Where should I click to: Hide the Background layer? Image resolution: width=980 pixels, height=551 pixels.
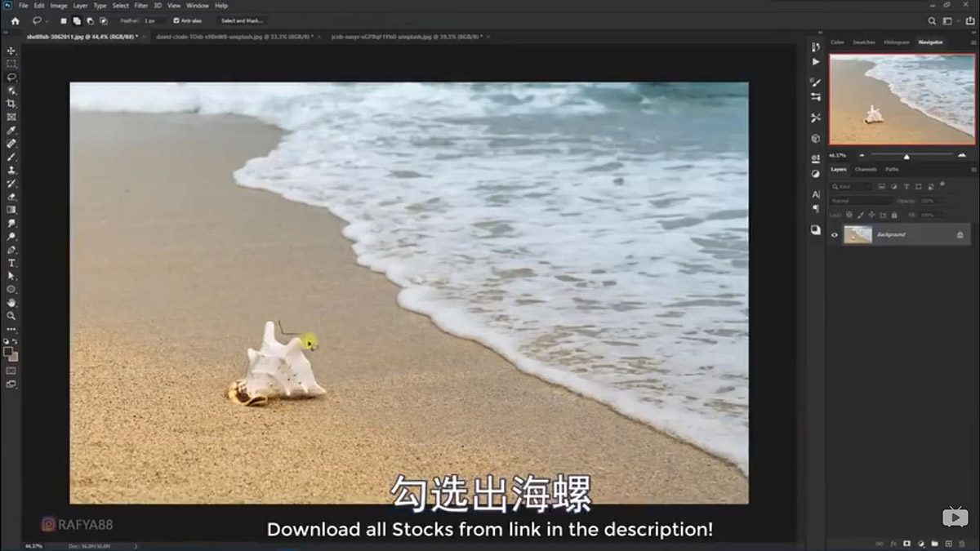(835, 234)
